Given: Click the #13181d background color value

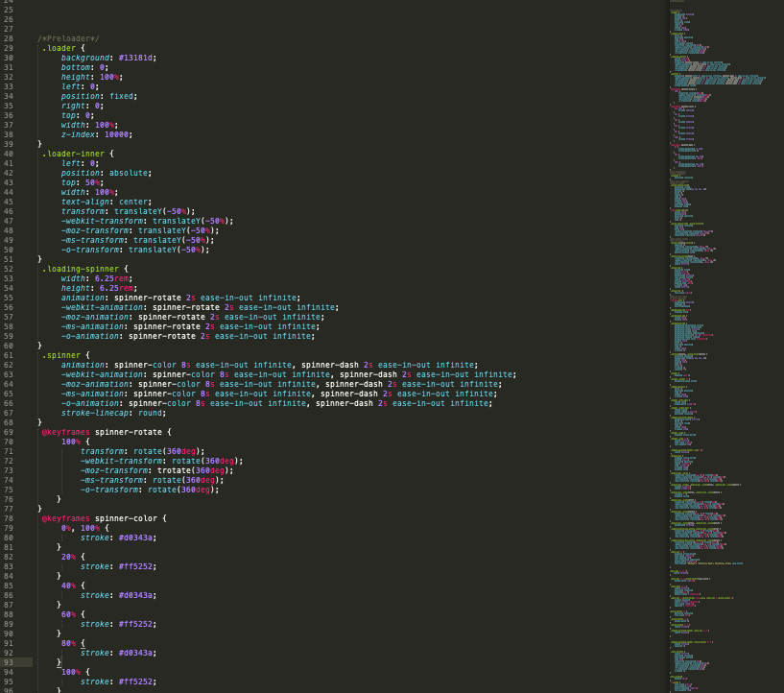Looking at the screenshot, I should pyautogui.click(x=137, y=58).
